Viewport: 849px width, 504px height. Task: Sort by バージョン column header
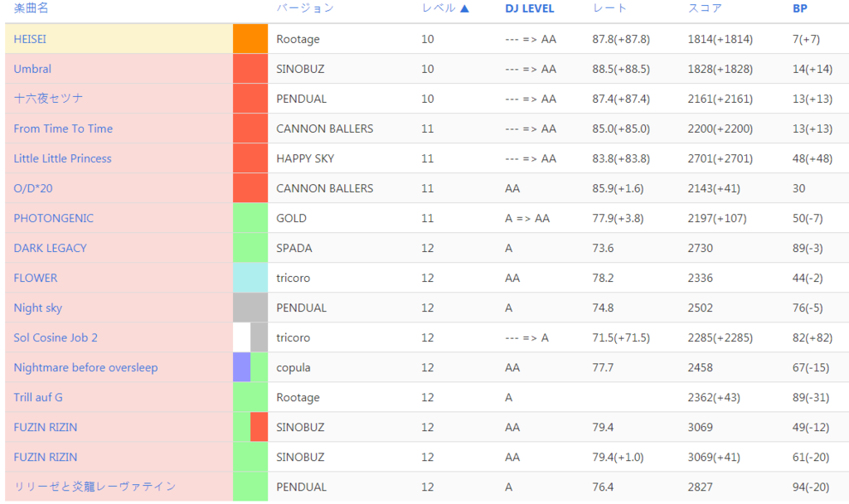(x=305, y=8)
